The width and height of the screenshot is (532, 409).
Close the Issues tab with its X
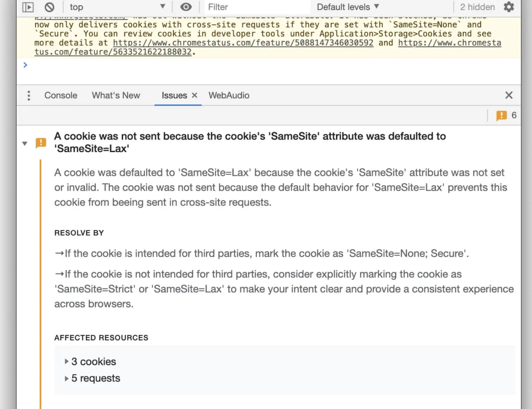[x=194, y=95]
